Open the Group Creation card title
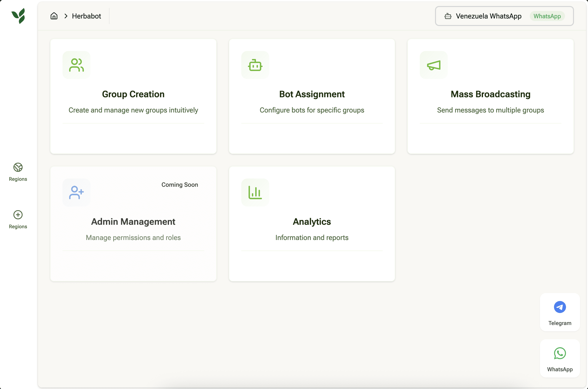Image resolution: width=588 pixels, height=389 pixels. 133,94
